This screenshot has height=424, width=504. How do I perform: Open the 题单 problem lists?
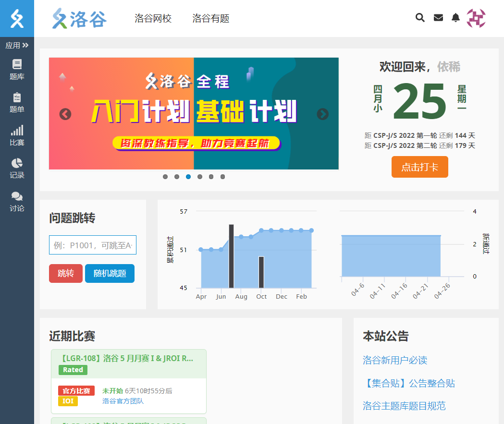tap(17, 103)
